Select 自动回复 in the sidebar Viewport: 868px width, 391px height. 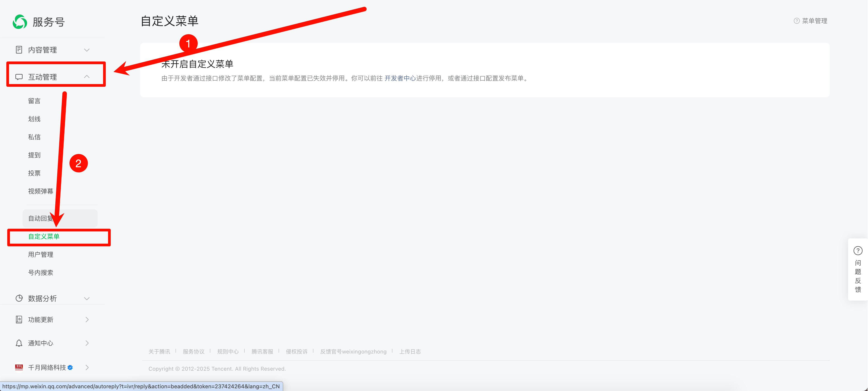point(60,218)
